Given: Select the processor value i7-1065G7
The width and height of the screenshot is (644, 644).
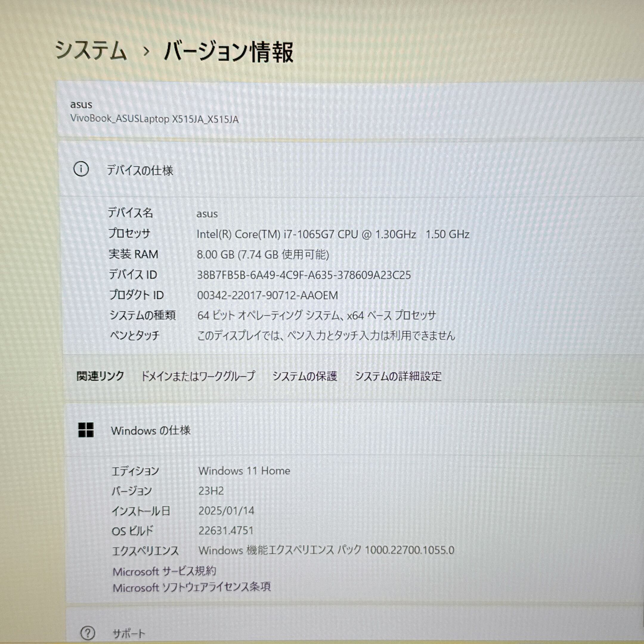Looking at the screenshot, I should pos(333,234).
